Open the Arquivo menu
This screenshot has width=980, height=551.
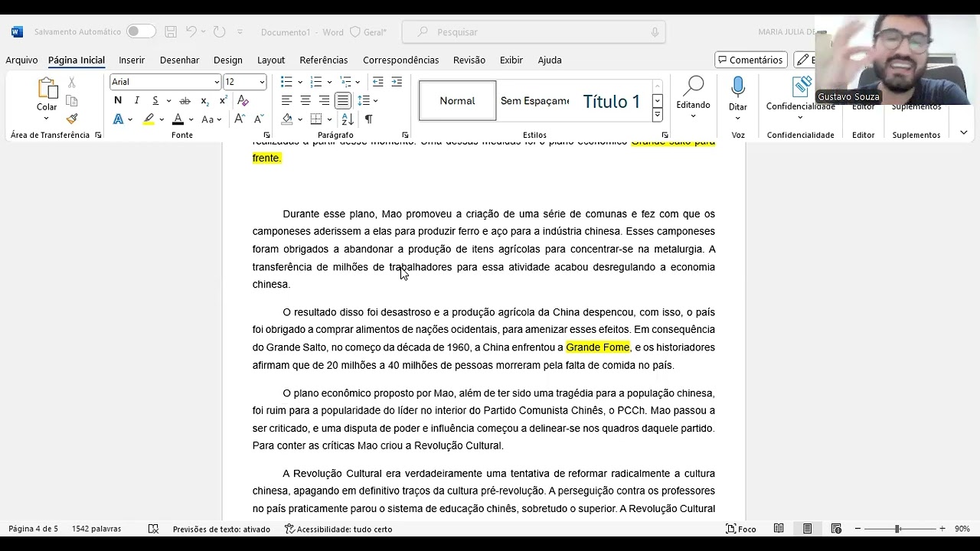point(21,60)
